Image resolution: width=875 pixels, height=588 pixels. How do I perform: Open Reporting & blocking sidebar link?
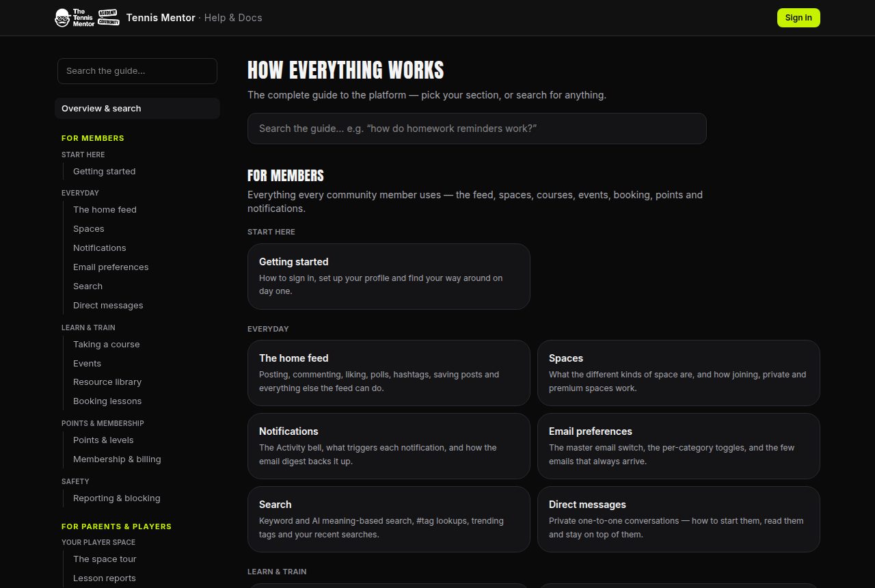tap(116, 498)
